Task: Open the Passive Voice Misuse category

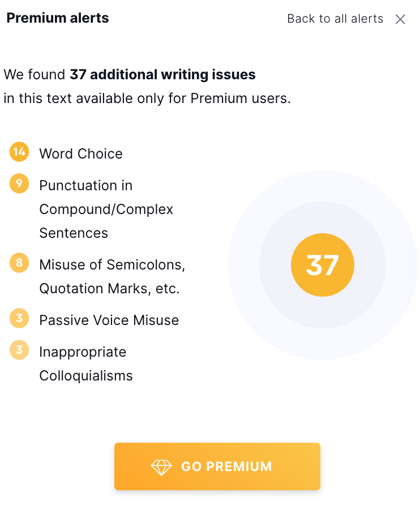Action: coord(109,320)
